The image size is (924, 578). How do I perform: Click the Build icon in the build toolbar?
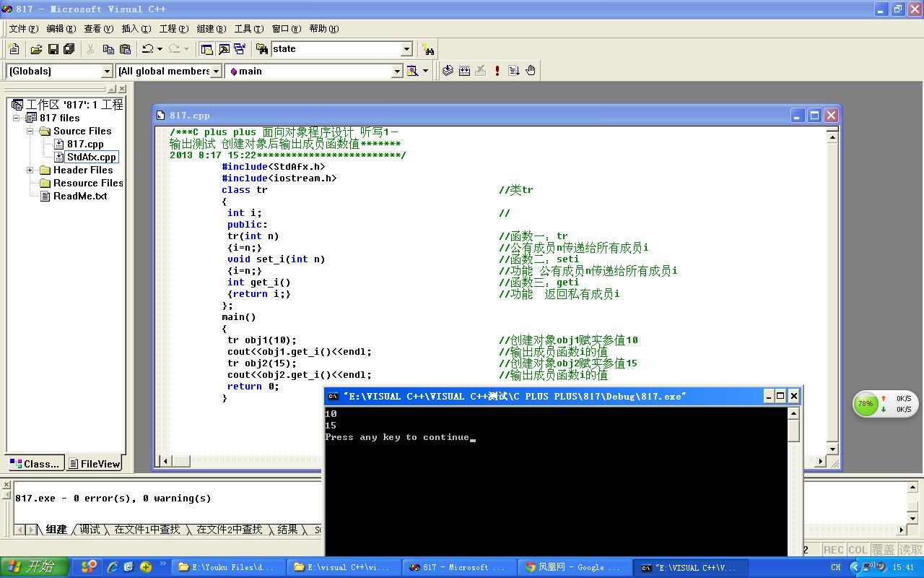(x=464, y=71)
